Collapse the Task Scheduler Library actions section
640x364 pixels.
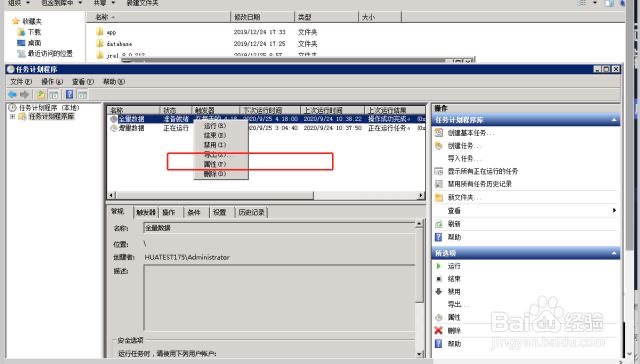tap(614, 120)
